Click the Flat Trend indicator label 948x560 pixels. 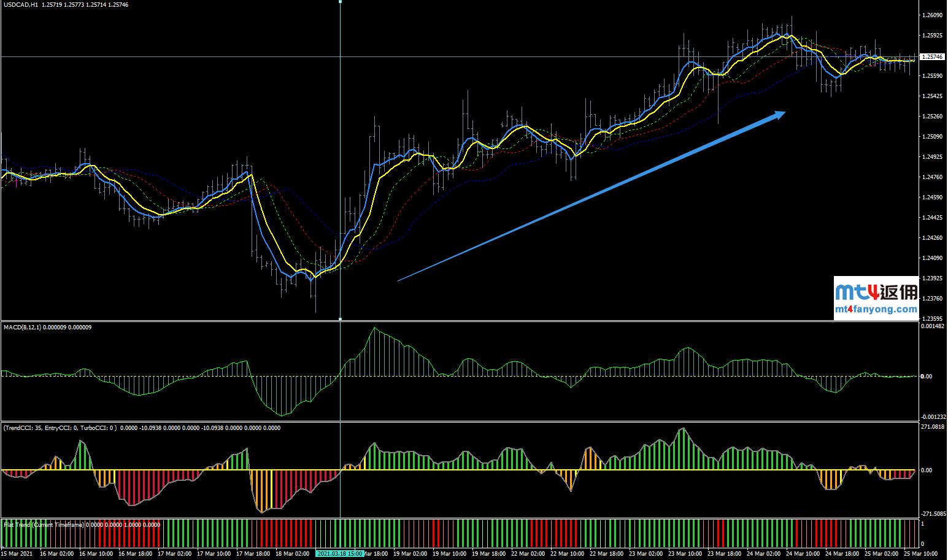(x=43, y=524)
